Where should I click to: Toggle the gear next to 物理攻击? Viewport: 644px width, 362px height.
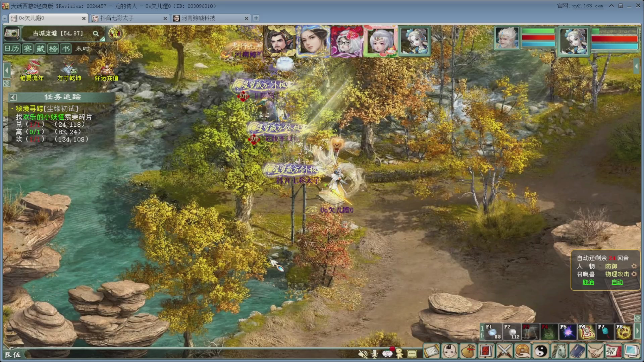click(634, 274)
